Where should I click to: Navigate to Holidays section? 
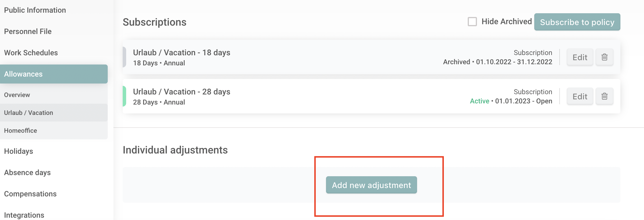tap(18, 151)
